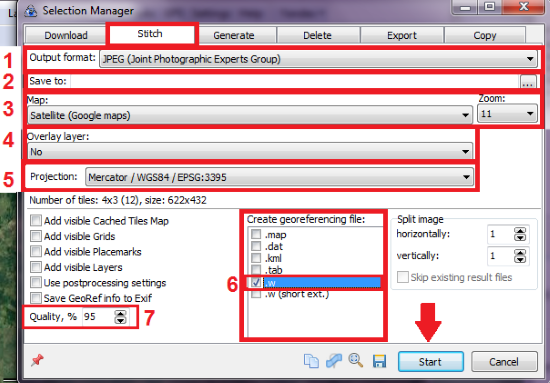Uncheck the .w georeferencing file option
This screenshot has width=550, height=383.
[256, 282]
